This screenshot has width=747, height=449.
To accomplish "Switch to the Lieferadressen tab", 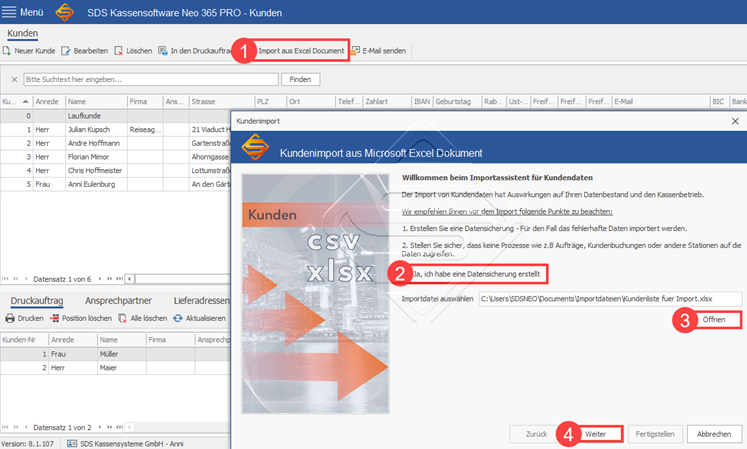I will tap(202, 301).
